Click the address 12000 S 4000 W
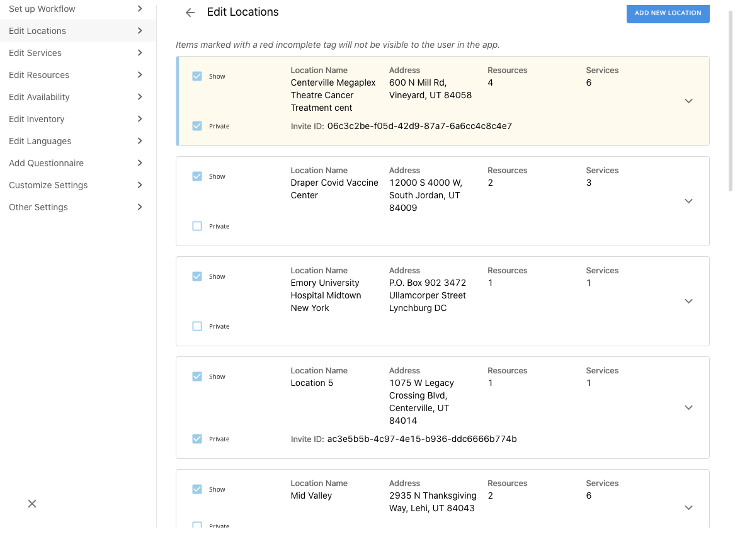The image size is (741, 533). pos(426,195)
